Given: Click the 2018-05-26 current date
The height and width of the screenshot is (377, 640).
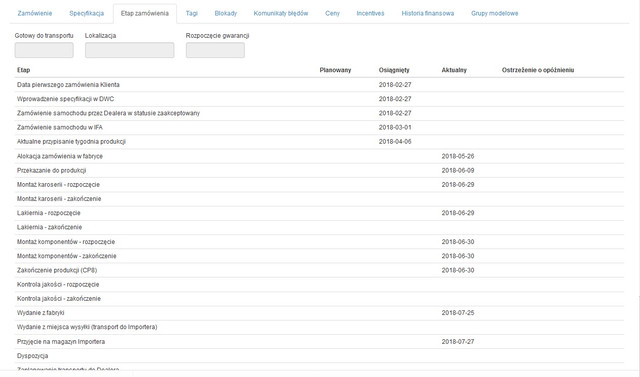Looking at the screenshot, I should (458, 156).
